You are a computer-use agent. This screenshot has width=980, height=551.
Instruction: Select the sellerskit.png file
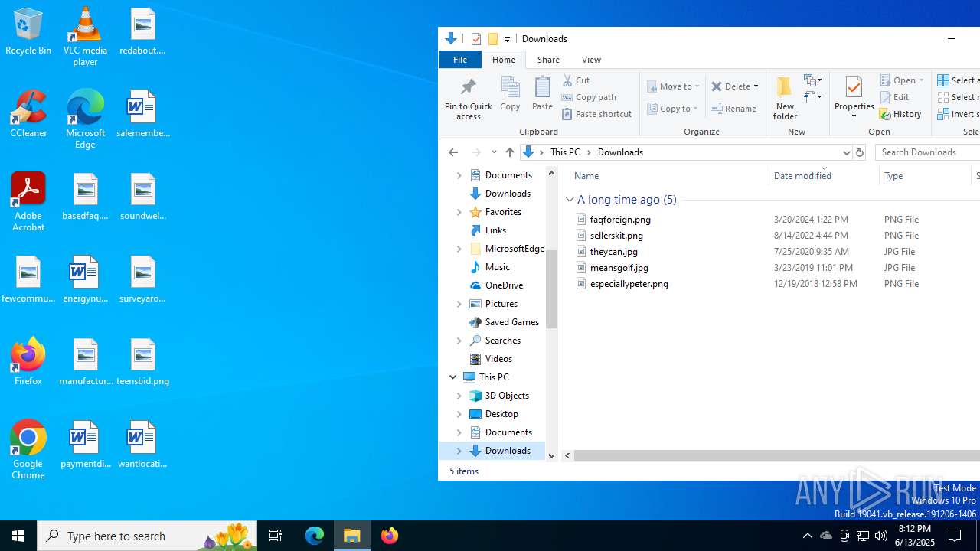coord(616,236)
